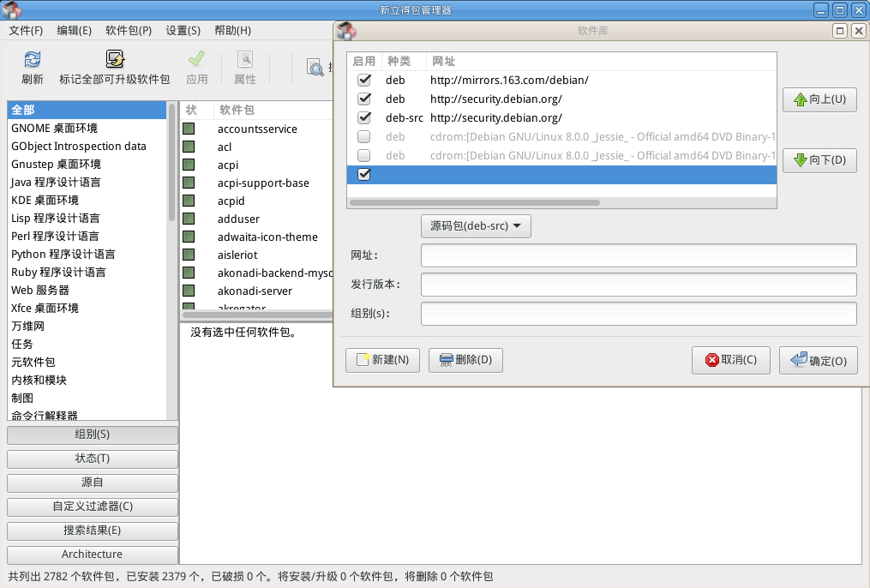The width and height of the screenshot is (870, 588).
Task: Click the 种类 column header
Action: (x=404, y=62)
